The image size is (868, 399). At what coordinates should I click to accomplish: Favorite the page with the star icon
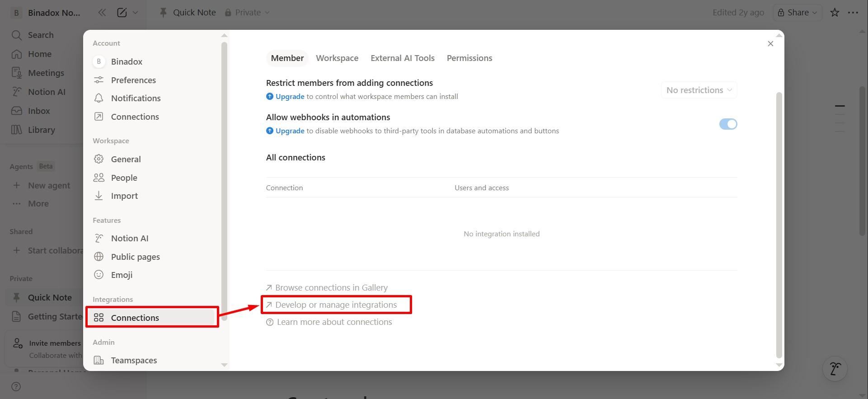point(835,13)
